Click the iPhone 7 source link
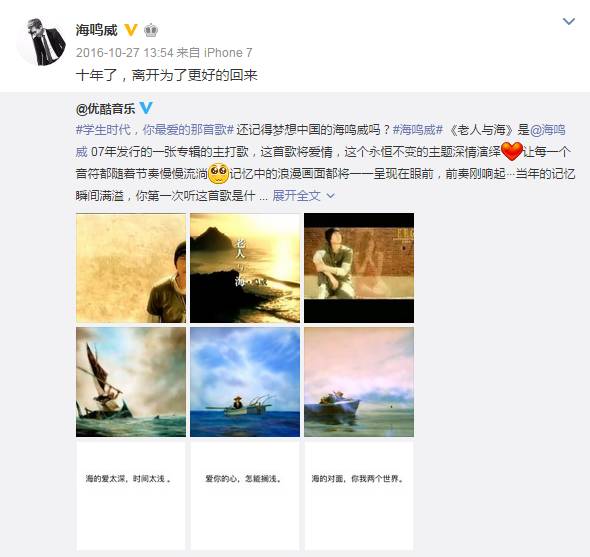 point(228,53)
